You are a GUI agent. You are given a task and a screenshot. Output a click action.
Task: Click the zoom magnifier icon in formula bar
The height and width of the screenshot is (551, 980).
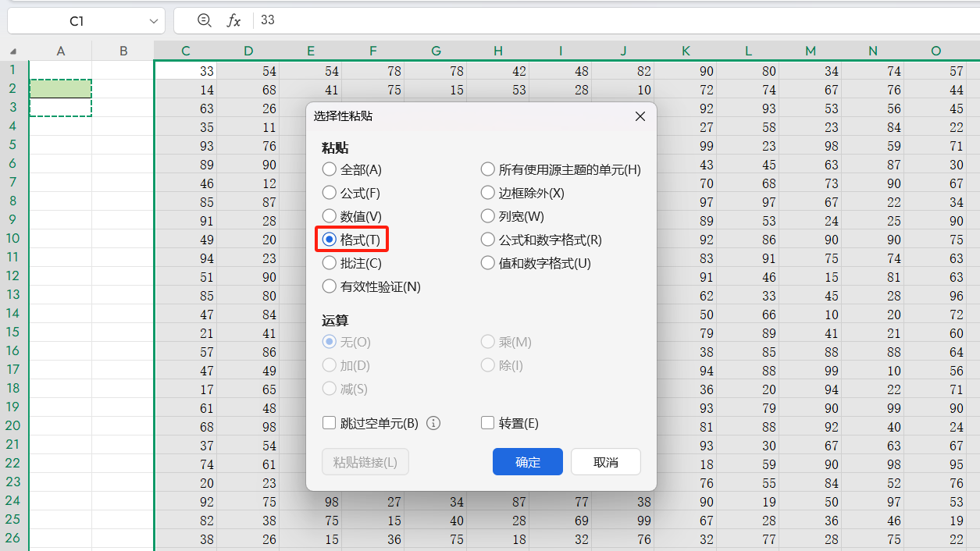tap(205, 20)
